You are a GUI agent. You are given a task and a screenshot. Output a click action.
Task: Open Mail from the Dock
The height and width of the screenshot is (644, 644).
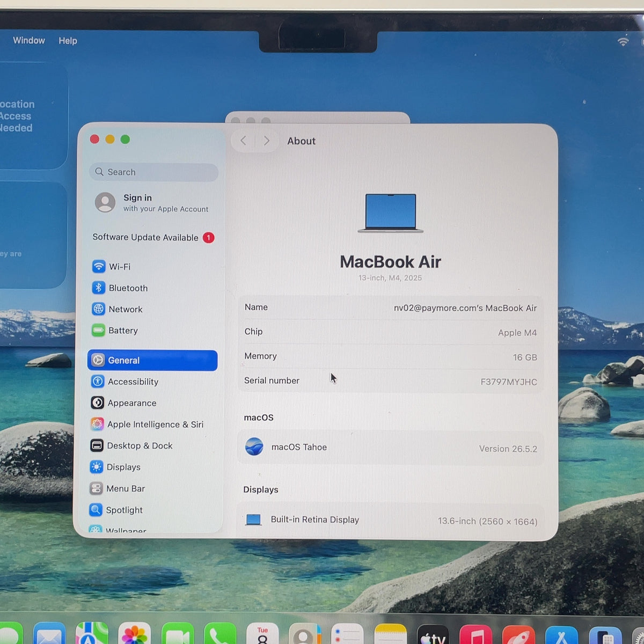point(49,634)
